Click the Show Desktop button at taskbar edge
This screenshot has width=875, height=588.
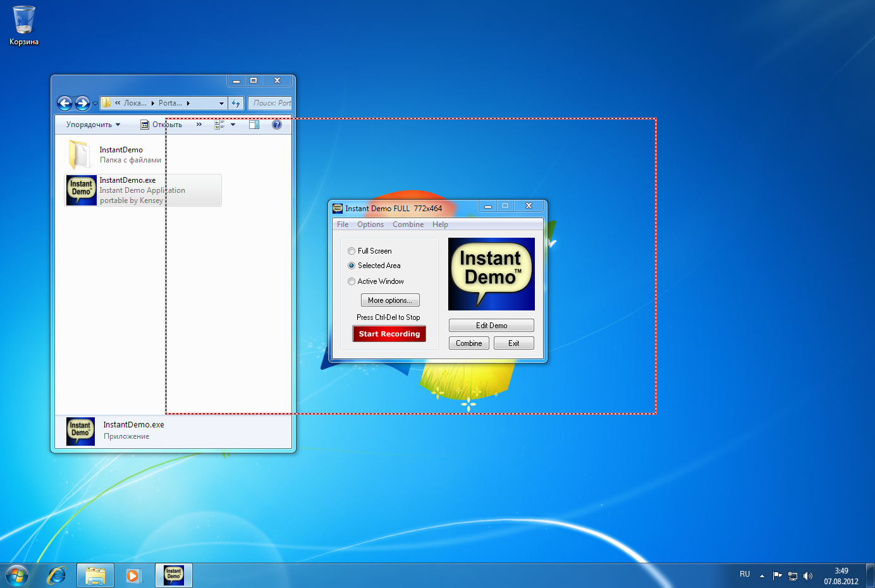(x=871, y=575)
